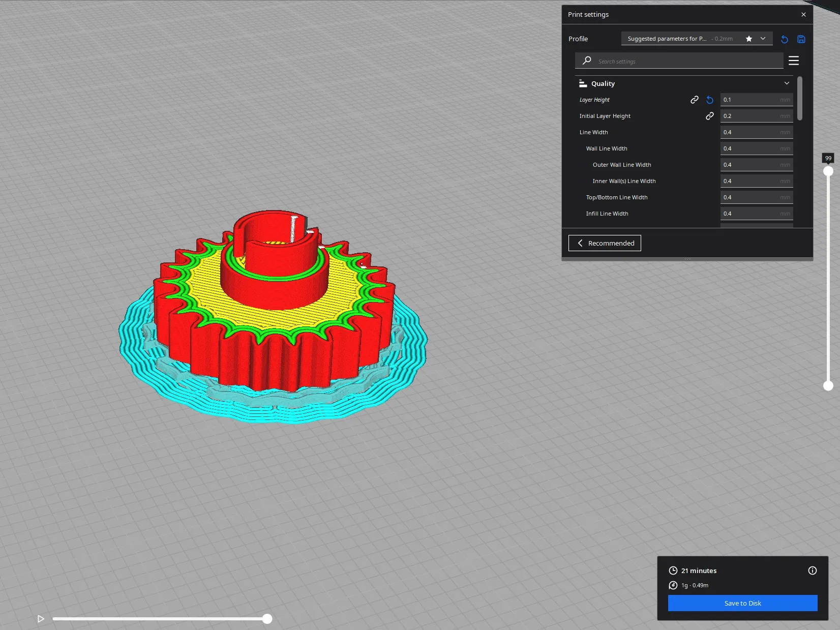This screenshot has height=630, width=840.
Task: Click the star icon in profile selector
Action: coord(748,39)
